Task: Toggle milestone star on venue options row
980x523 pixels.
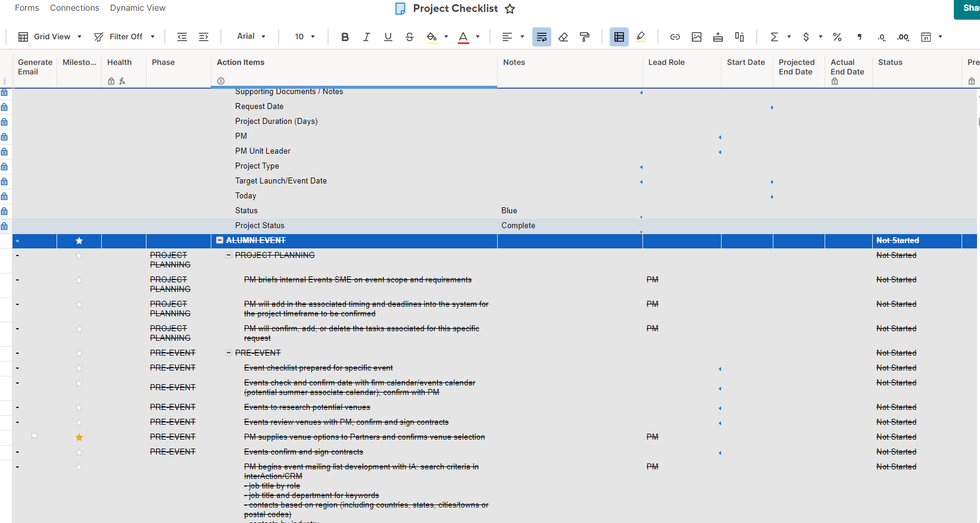Action: [x=79, y=437]
